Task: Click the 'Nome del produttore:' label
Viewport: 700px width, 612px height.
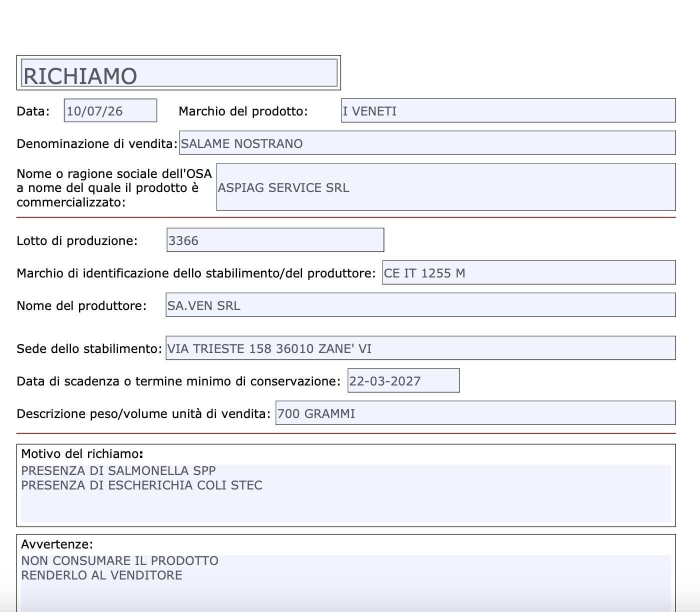Action: click(x=81, y=305)
